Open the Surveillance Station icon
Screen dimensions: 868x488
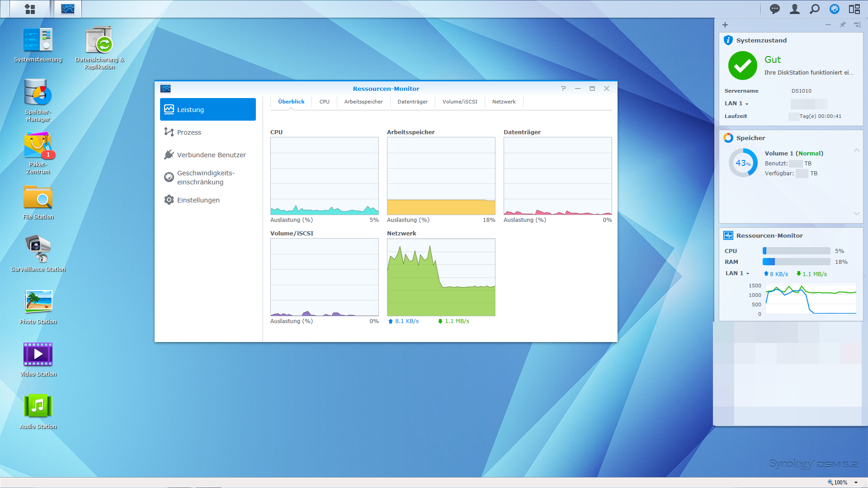point(38,249)
